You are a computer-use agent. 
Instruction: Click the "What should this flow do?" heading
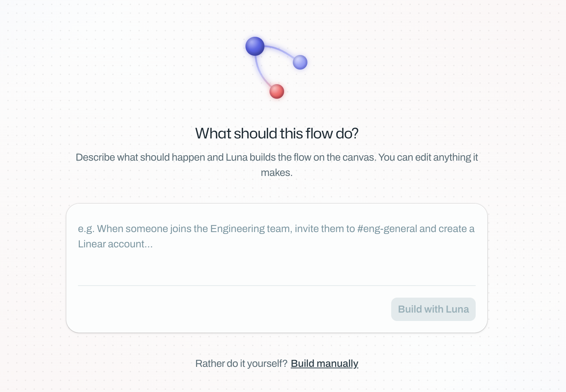click(x=277, y=134)
